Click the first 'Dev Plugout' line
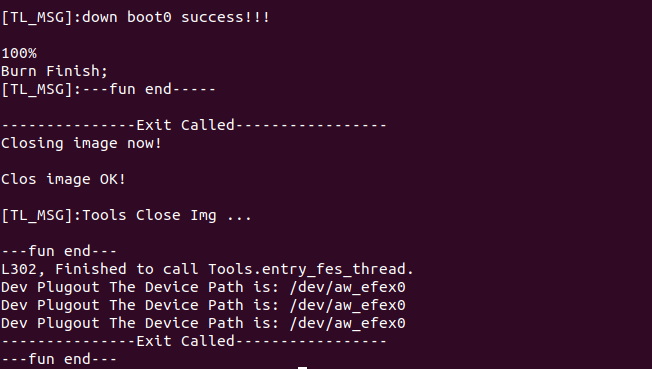Screen dimensions: 652x369 [x=203, y=287]
